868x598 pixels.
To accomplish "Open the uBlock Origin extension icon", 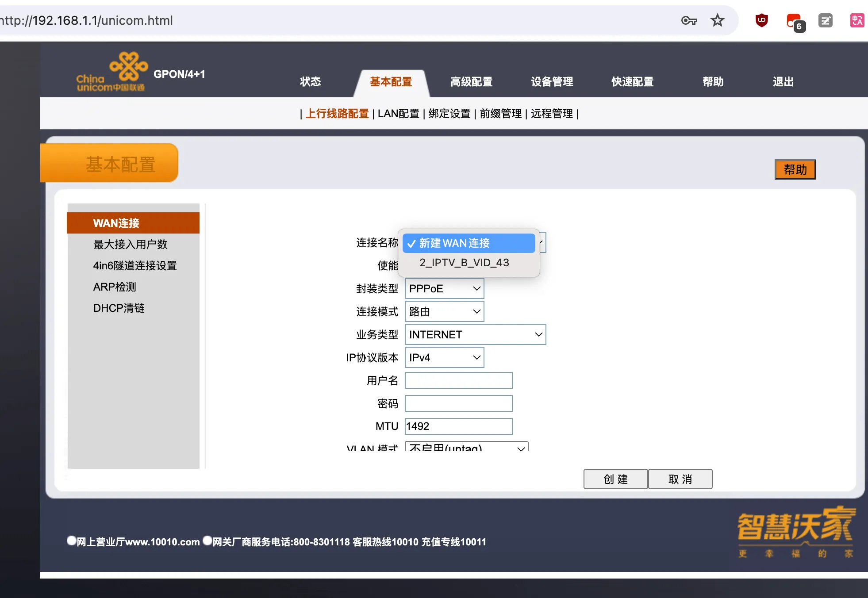I will click(761, 20).
